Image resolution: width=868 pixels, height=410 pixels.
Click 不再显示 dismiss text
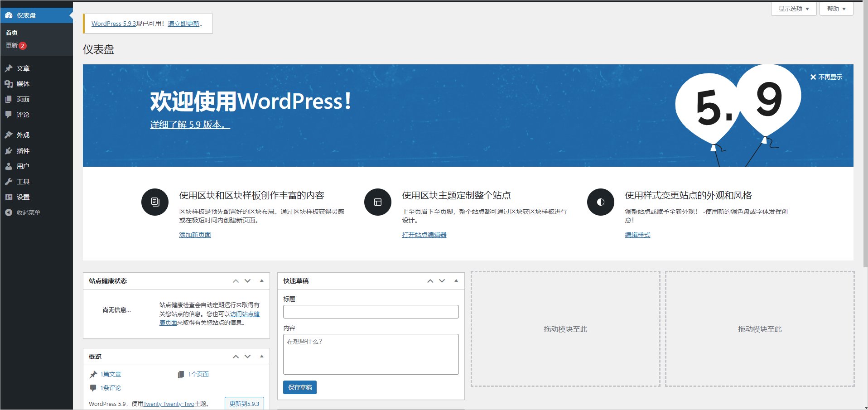[x=830, y=77]
